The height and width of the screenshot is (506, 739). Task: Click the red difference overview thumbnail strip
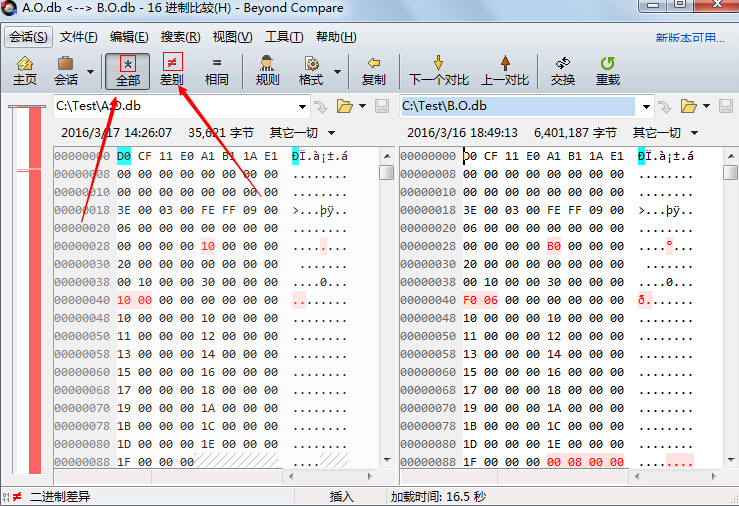click(x=35, y=290)
